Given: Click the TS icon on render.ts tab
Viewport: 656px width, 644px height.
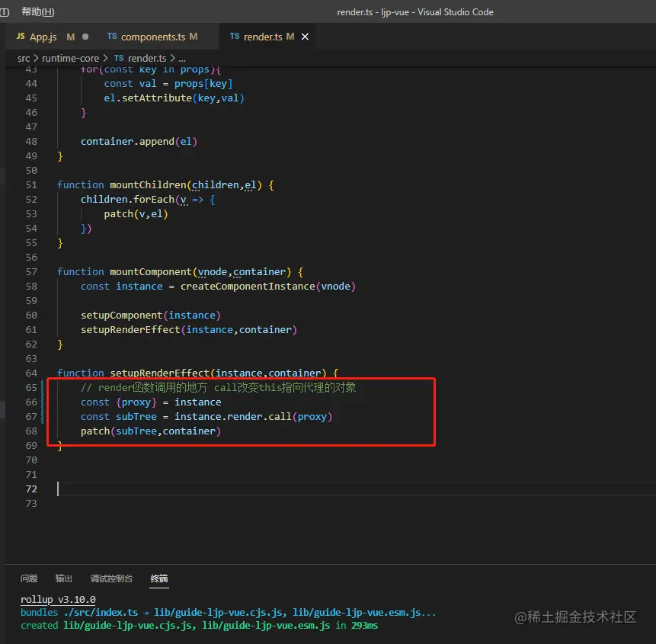Looking at the screenshot, I should [x=235, y=37].
